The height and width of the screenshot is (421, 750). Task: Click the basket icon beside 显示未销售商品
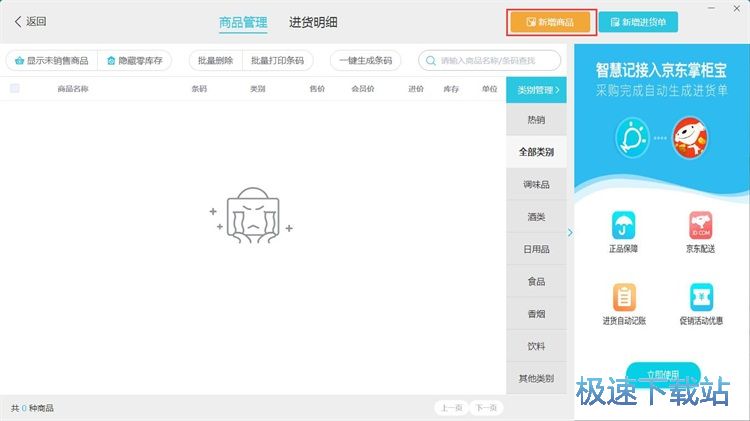click(19, 61)
